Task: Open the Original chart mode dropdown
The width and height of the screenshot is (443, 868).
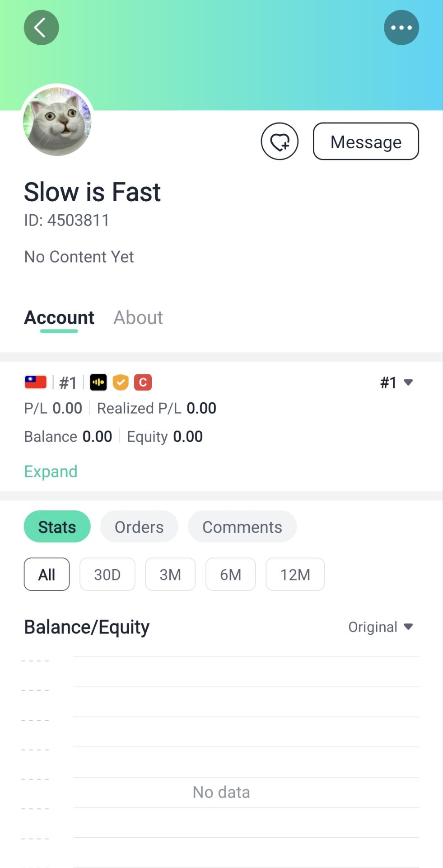Action: coord(380,627)
